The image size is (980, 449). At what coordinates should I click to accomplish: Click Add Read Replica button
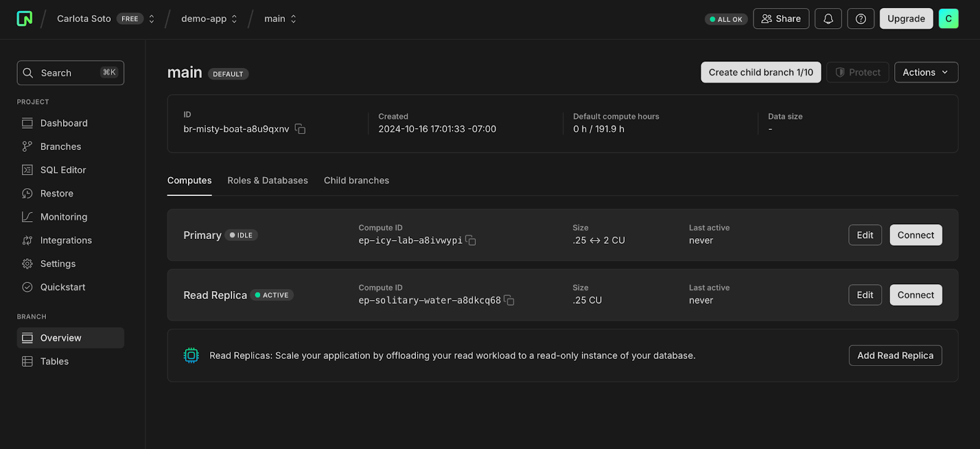(895, 355)
